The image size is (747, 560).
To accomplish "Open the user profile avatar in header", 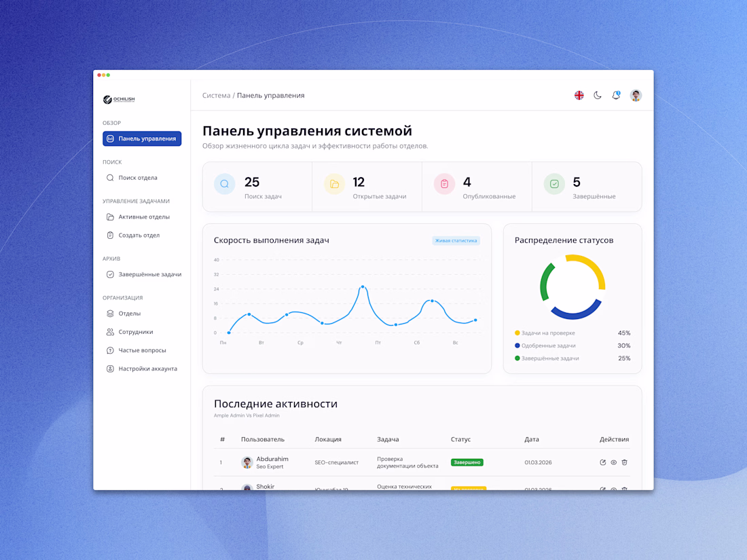I will coord(636,95).
